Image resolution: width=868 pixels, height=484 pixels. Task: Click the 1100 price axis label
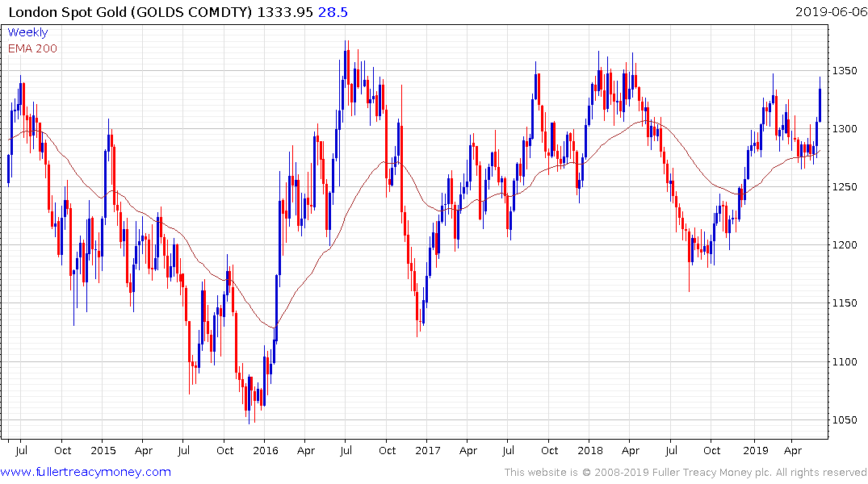tap(845, 361)
